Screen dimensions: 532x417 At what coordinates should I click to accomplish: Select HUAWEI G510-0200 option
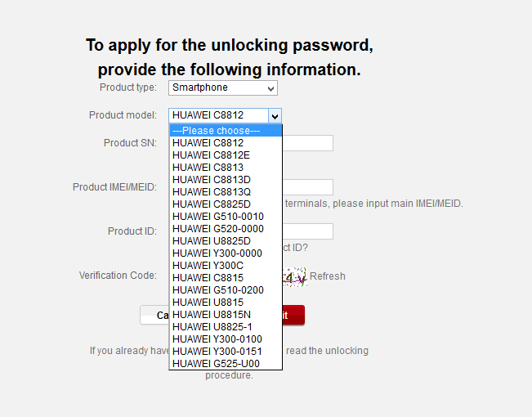pos(225,290)
